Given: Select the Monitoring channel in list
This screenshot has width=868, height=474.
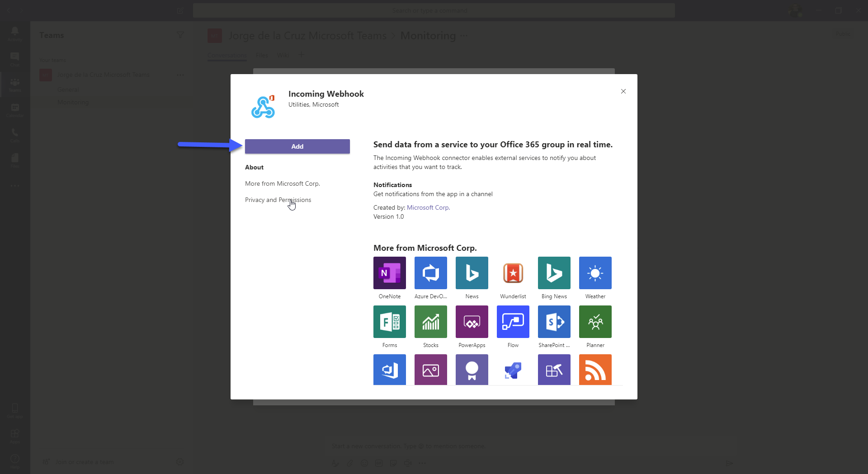Looking at the screenshot, I should tap(73, 102).
